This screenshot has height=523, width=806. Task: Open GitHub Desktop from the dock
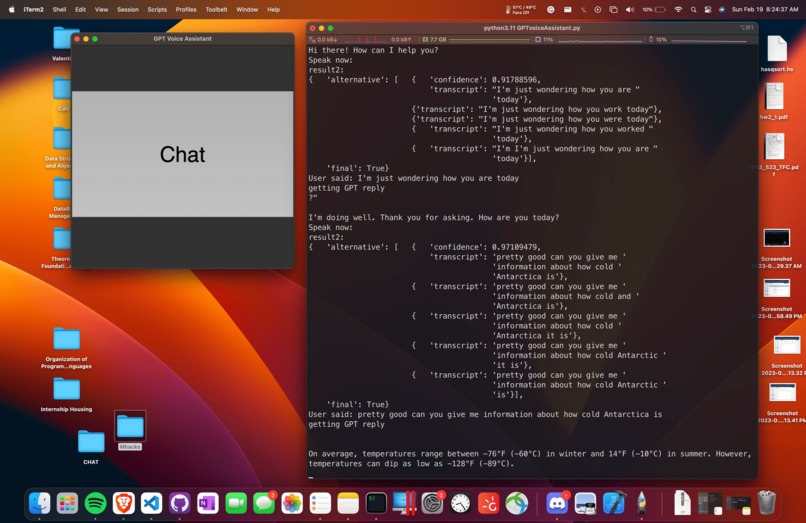(x=179, y=503)
